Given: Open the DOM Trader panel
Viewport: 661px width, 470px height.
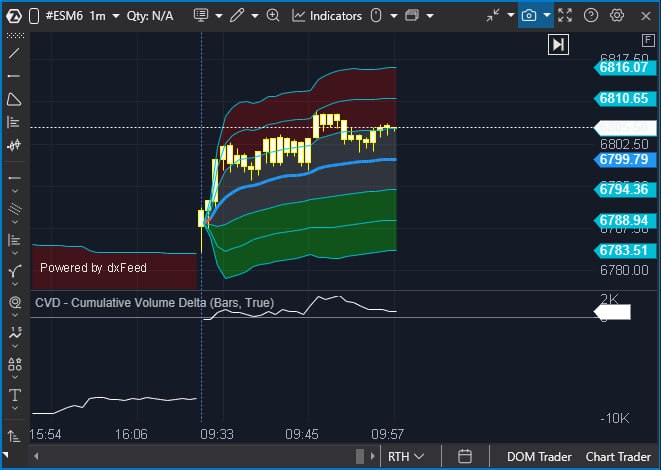Looking at the screenshot, I should tap(538, 456).
